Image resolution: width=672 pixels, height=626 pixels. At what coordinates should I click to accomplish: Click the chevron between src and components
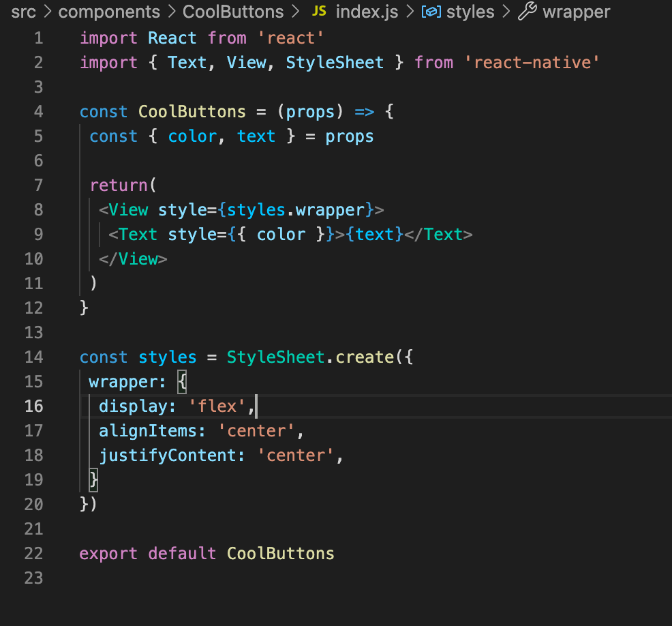tap(48, 12)
